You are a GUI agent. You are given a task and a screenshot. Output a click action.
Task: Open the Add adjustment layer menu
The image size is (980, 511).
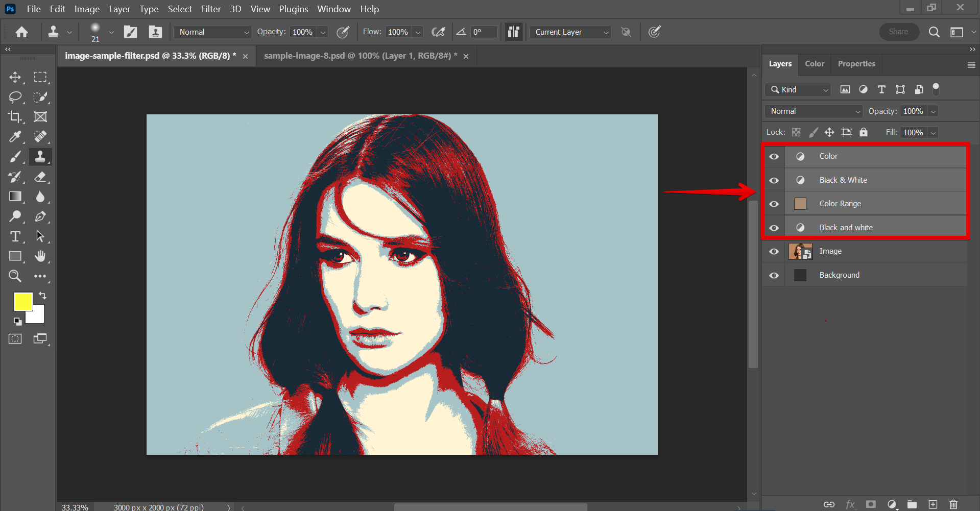892,504
